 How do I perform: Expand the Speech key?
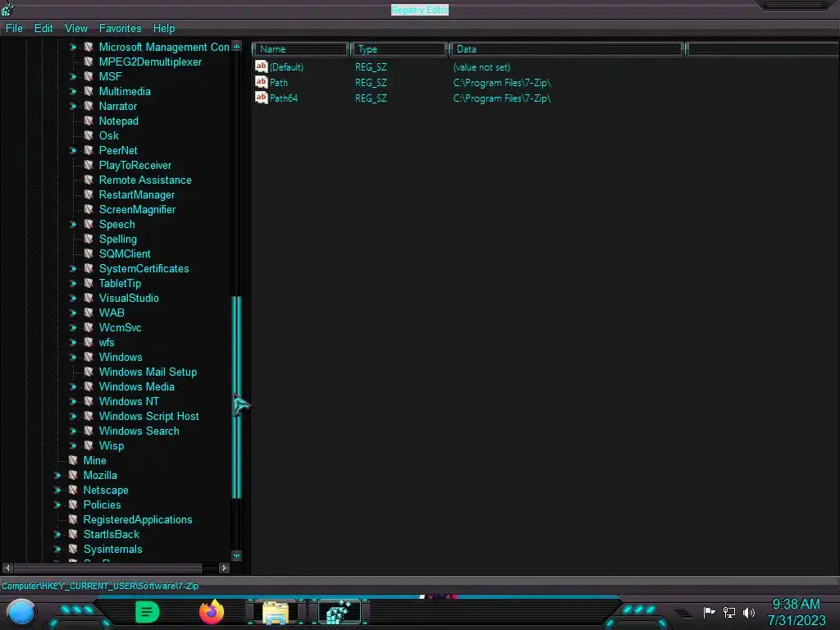pos(73,225)
